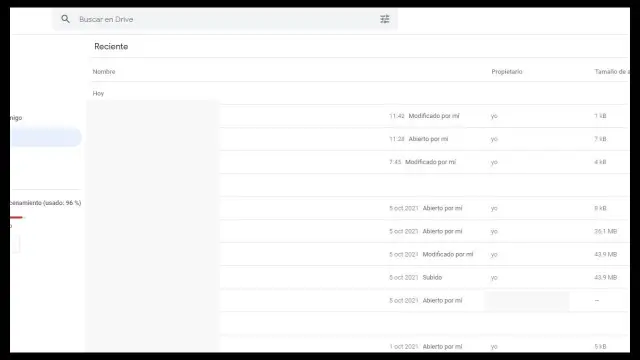The image size is (640, 360).
Task: Select the 5 oct 2021 Subido row
Action: [358, 277]
